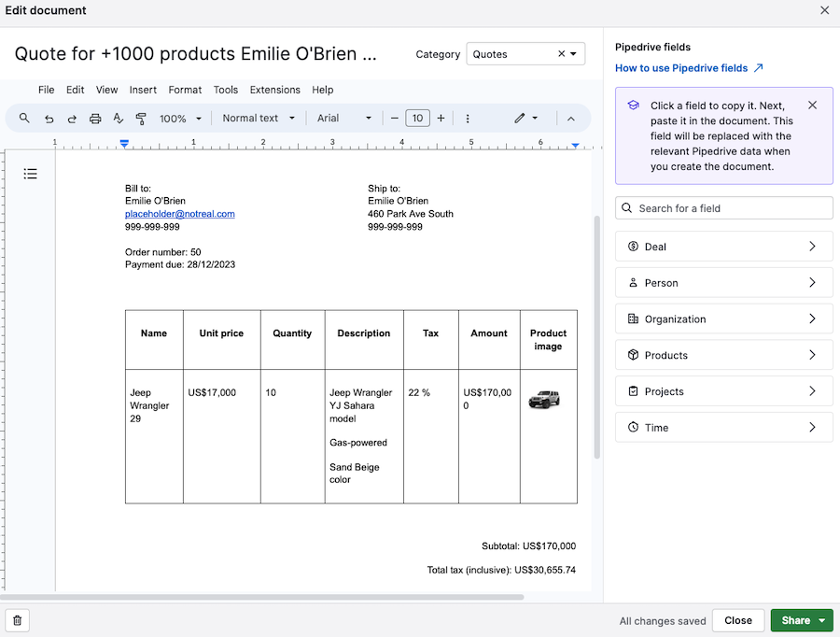Click the Search for a field box
This screenshot has width=840, height=637.
(723, 208)
